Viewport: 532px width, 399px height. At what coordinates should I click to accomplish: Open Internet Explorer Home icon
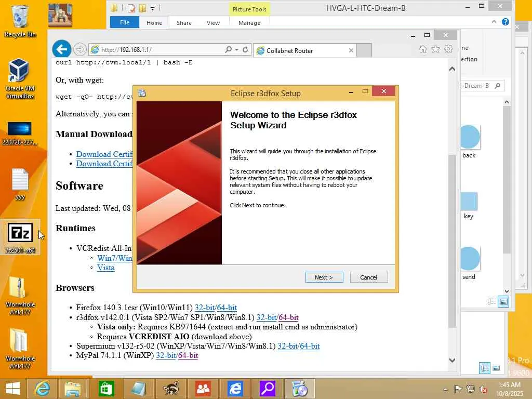tap(423, 49)
